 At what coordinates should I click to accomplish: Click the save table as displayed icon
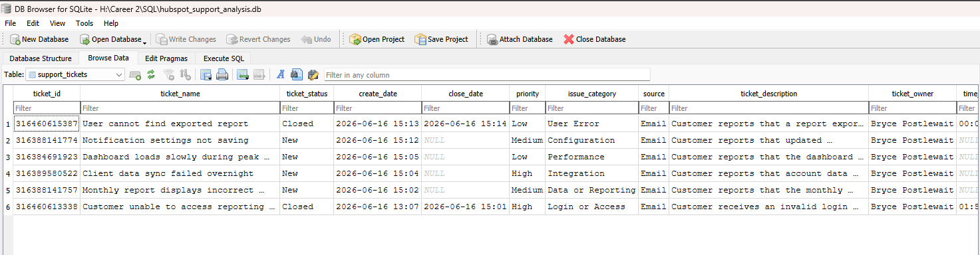pos(206,74)
